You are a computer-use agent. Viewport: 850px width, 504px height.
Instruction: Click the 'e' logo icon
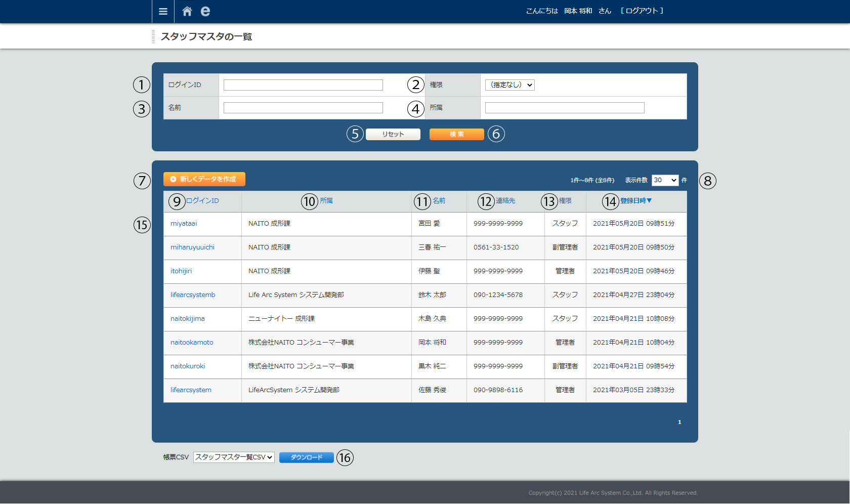205,11
